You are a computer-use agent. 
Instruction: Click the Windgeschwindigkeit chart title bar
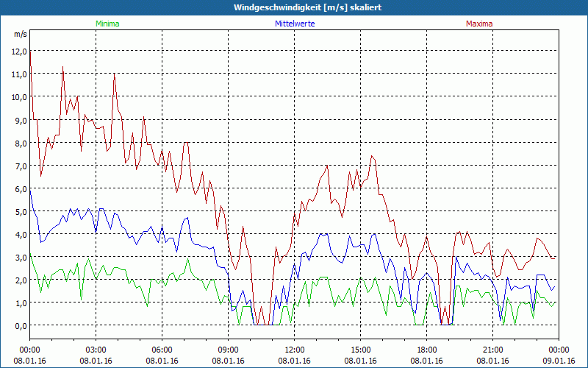point(294,7)
